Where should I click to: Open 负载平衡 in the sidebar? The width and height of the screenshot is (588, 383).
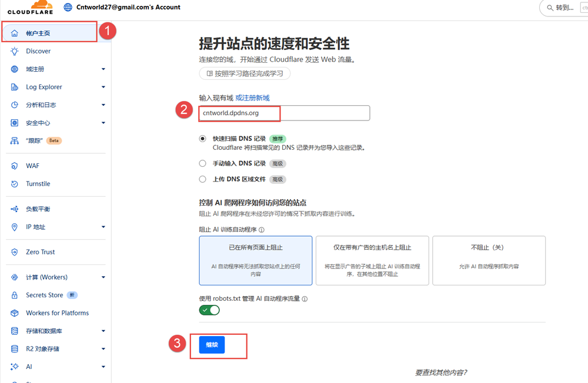[x=55, y=209]
